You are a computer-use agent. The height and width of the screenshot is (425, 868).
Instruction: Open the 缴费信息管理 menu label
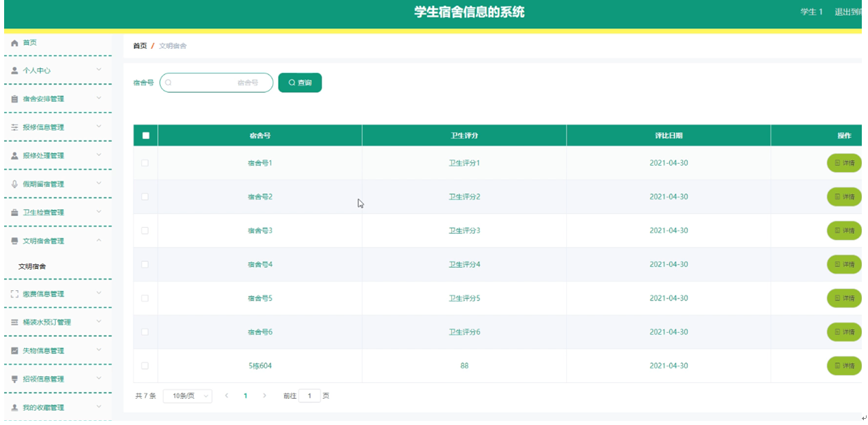coord(43,294)
